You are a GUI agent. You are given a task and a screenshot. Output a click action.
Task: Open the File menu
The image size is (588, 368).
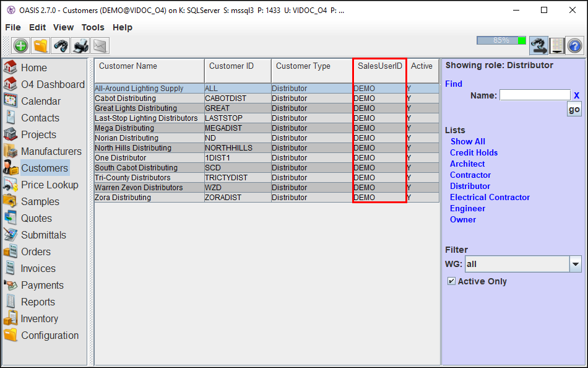tap(13, 27)
